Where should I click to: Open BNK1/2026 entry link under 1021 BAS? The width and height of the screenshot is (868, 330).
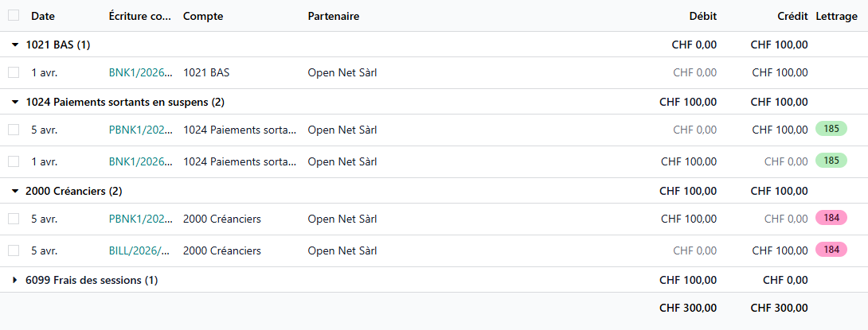(140, 72)
